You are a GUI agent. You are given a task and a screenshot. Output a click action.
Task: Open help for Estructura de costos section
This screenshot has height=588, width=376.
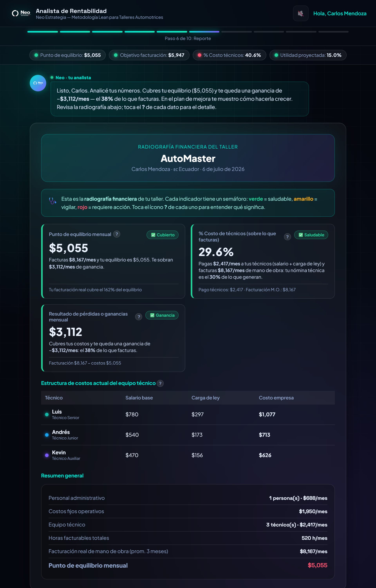[160, 383]
